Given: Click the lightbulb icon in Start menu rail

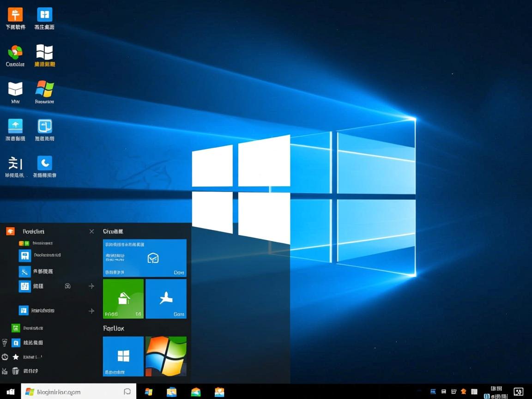Looking at the screenshot, I should (x=5, y=343).
